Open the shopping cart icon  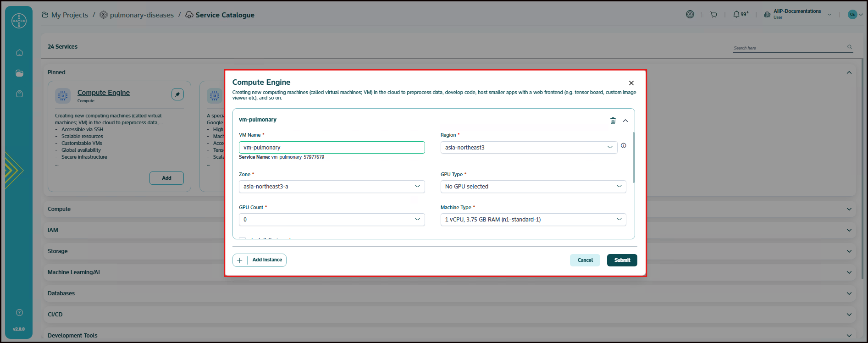713,15
